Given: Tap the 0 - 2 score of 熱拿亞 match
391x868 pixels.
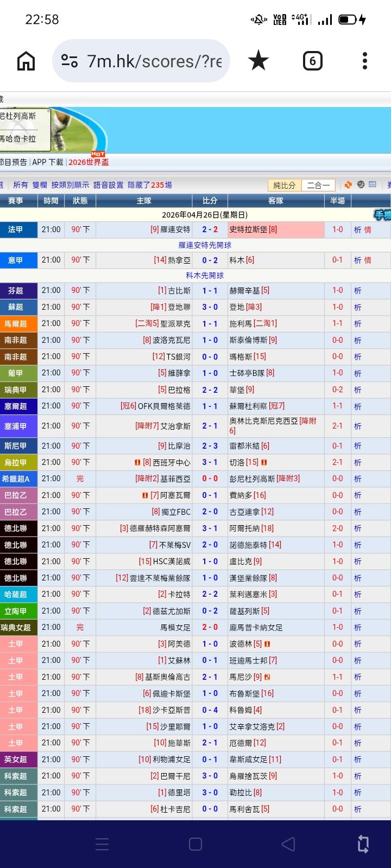Looking at the screenshot, I should tap(210, 260).
